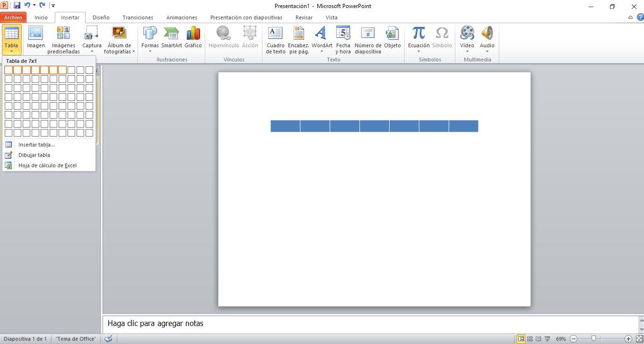Switch to the Diseño tab

[x=101, y=17]
